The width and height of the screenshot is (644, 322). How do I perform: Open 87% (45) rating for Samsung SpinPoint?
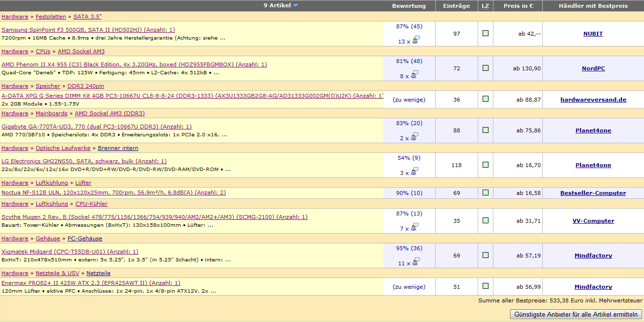tap(409, 26)
